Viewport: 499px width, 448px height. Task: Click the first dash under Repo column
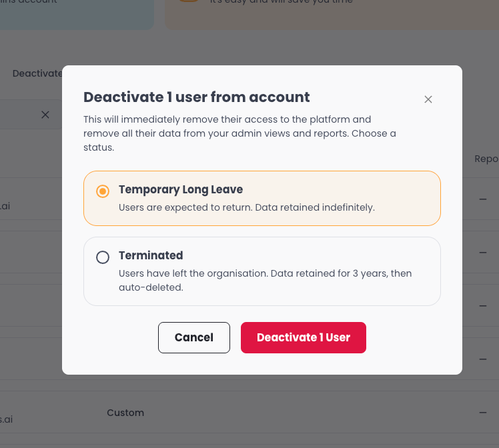483,199
